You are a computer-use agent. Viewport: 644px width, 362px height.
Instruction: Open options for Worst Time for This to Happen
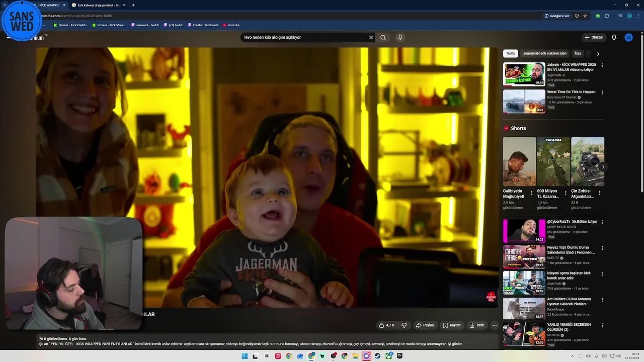point(602,93)
